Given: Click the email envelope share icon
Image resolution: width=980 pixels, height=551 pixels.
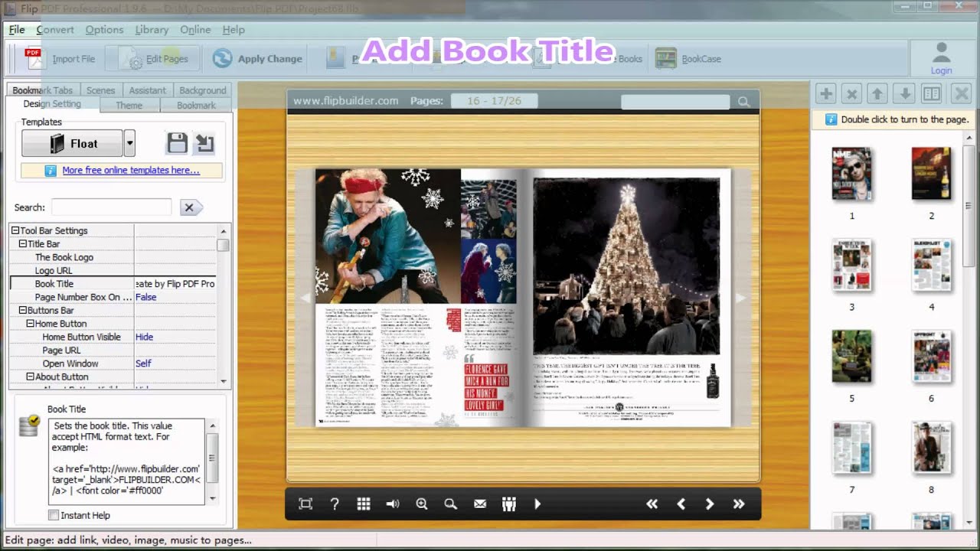Looking at the screenshot, I should (480, 504).
